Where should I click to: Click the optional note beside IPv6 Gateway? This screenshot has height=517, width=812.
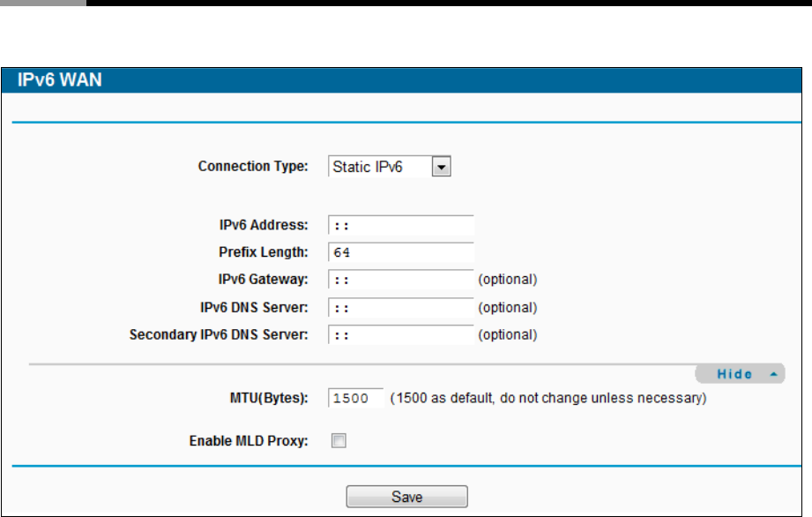tap(508, 279)
